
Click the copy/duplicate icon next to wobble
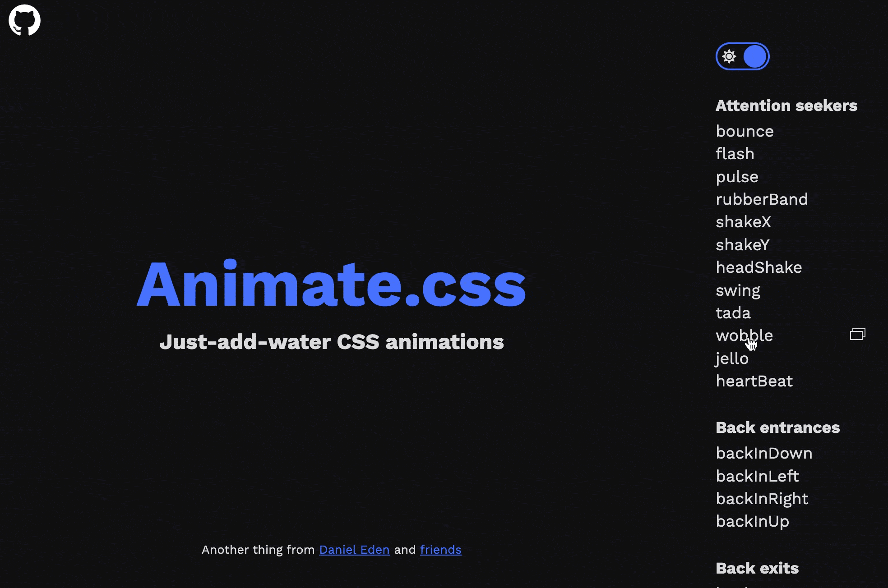[x=858, y=335]
